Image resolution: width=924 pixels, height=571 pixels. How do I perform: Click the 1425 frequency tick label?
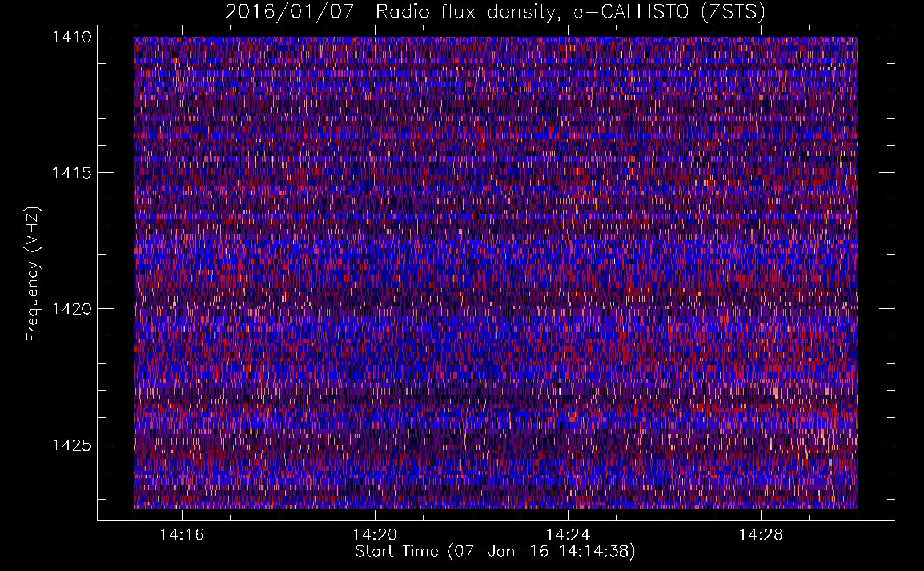[x=71, y=445]
